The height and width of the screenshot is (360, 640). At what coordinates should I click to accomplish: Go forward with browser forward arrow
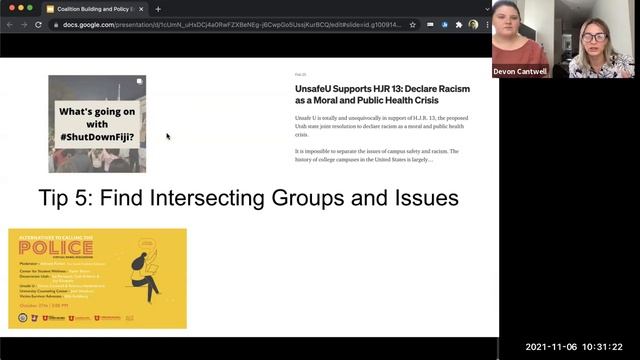(24, 25)
